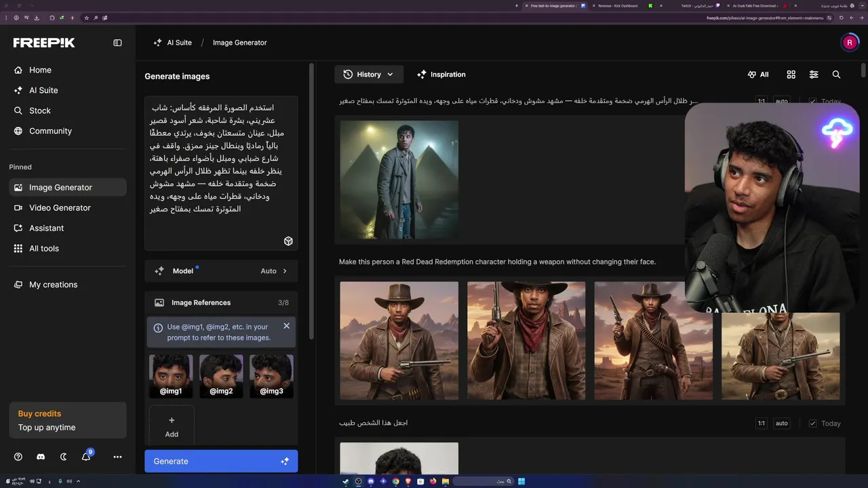Open the three-dots more menu

tap(117, 457)
